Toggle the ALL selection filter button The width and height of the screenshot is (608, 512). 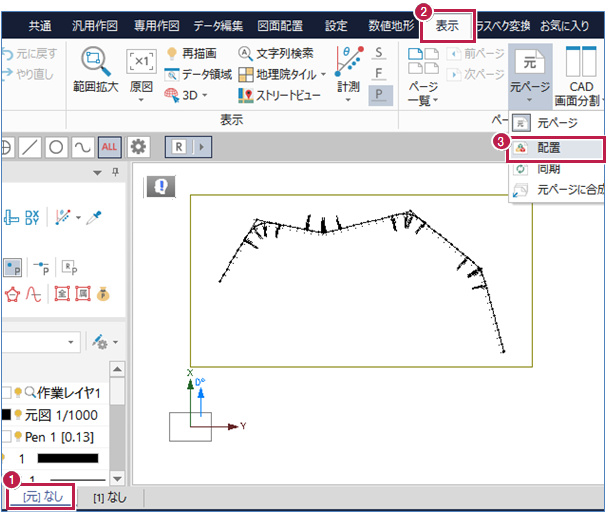click(x=110, y=147)
